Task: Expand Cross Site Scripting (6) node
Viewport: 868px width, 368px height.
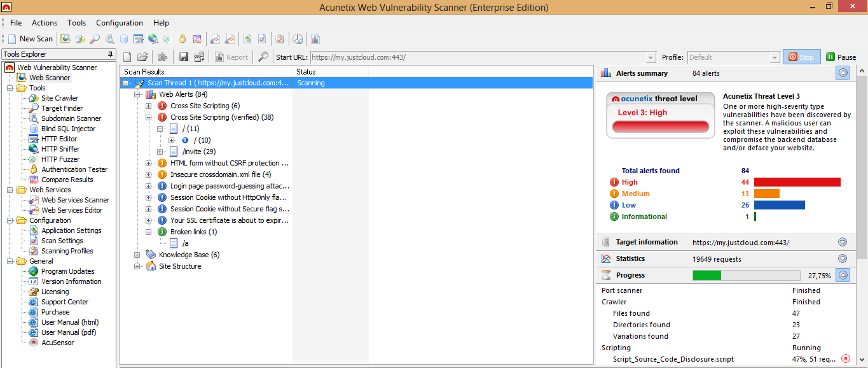Action: 149,106
